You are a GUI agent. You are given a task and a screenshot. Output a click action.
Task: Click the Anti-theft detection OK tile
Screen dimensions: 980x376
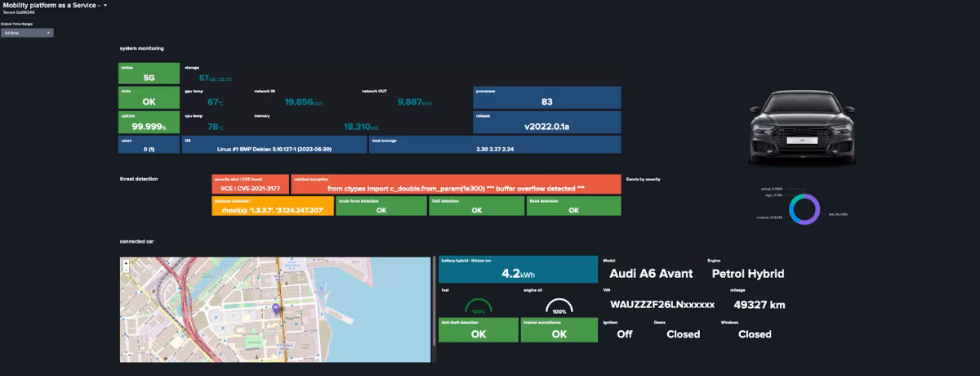pos(479,329)
